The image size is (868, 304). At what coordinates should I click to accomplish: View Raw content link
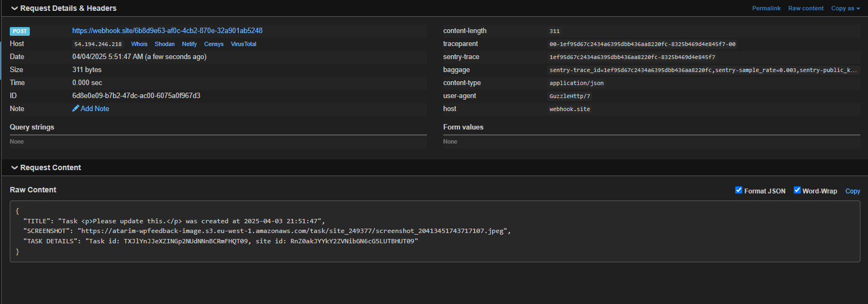pyautogui.click(x=806, y=8)
